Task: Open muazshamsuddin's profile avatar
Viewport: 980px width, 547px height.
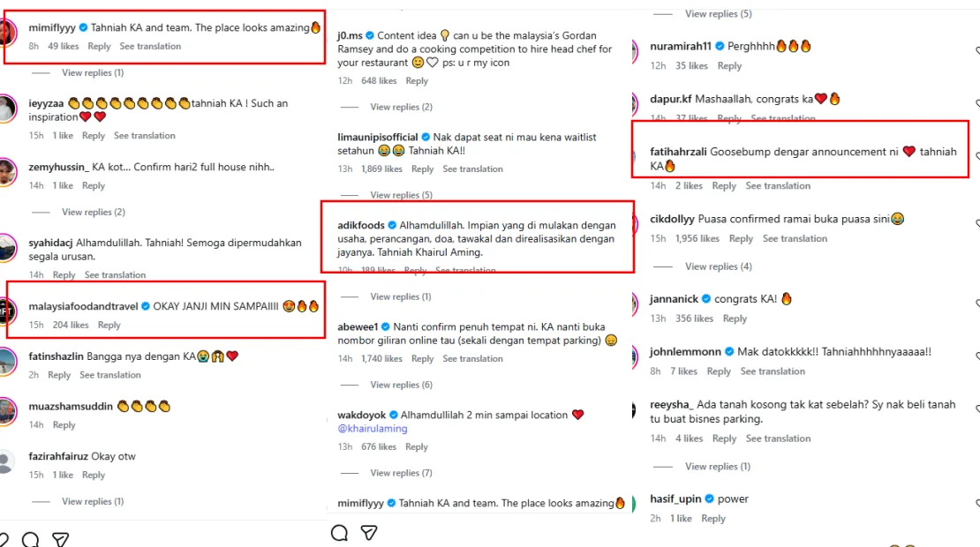Action: 7,411
